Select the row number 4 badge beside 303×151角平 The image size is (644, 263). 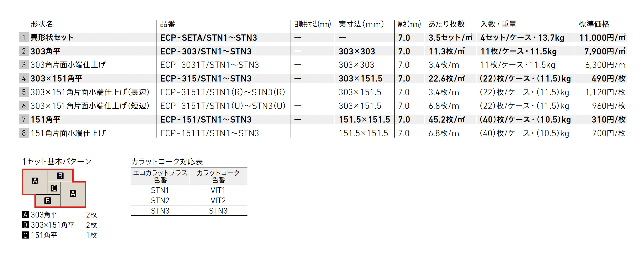click(x=24, y=78)
